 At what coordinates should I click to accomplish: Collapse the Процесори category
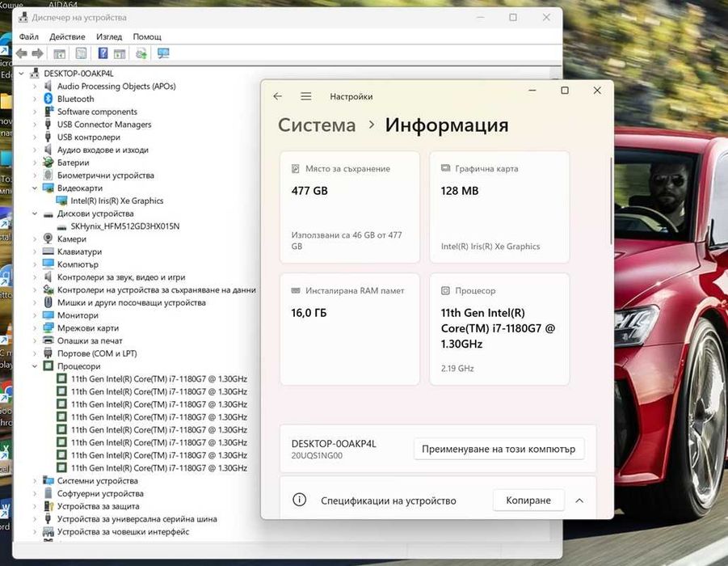tap(35, 366)
